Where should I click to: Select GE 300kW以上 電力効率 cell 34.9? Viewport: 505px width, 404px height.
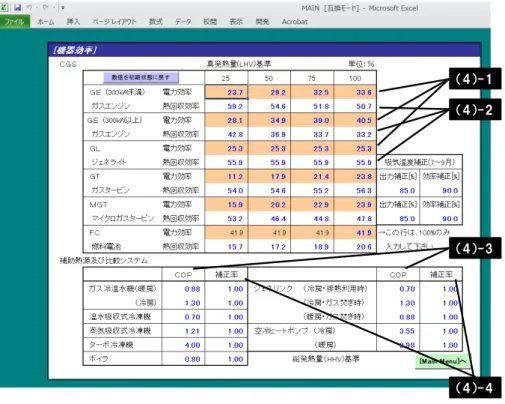click(269, 120)
